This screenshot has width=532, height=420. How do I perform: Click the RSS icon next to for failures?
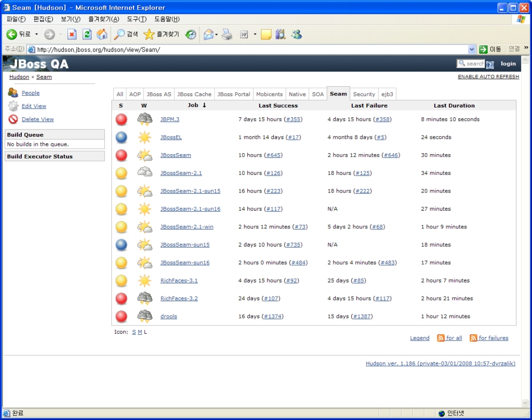473,338
